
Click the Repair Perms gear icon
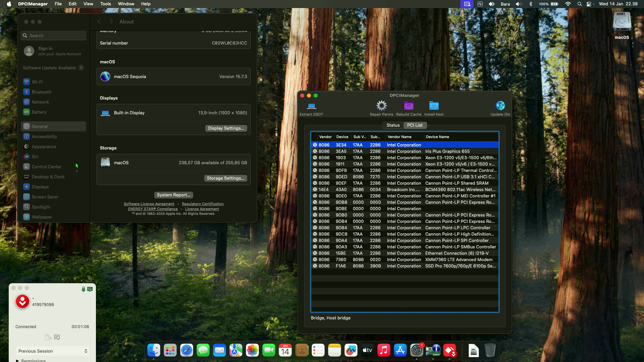(381, 106)
